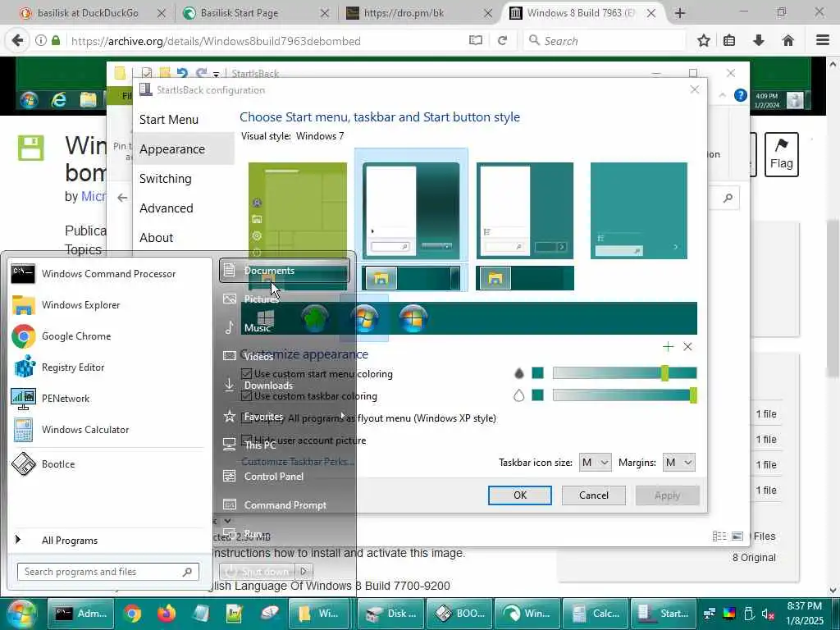Screen dimensions: 840x630
Task: Switch to Basilisk Start Page tab
Action: pyautogui.click(x=239, y=13)
